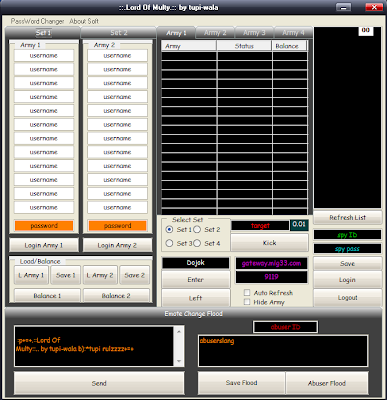Viewport: 387px width, 400px height.
Task: Enable the Hide Army checkbox
Action: tap(247, 302)
